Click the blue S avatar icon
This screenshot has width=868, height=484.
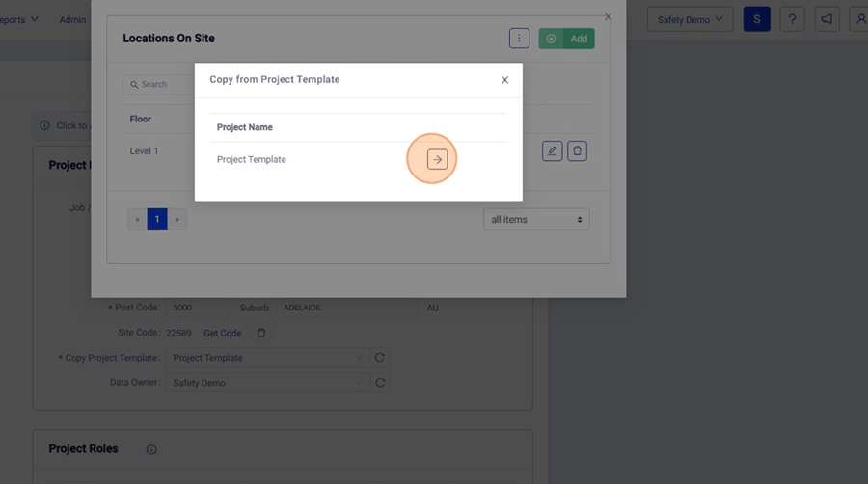click(x=756, y=19)
